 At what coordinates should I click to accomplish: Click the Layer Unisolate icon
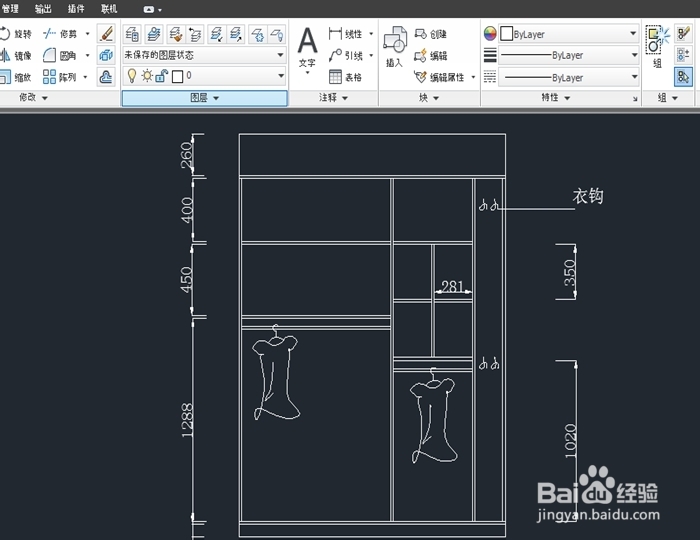[x=236, y=34]
